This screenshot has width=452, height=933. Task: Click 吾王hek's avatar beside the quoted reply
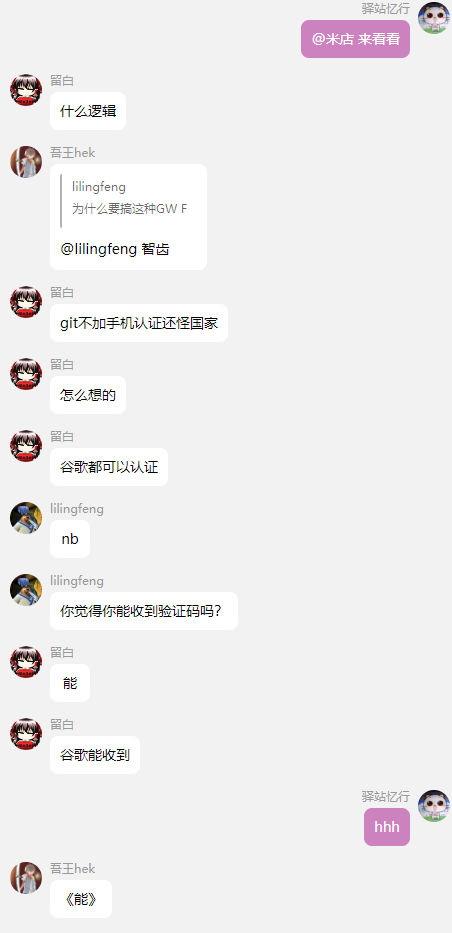(26, 162)
